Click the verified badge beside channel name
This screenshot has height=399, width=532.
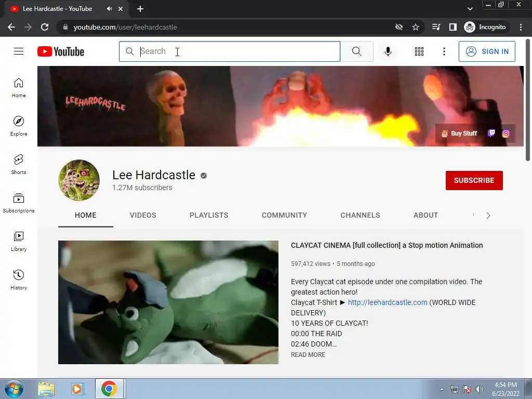(204, 176)
